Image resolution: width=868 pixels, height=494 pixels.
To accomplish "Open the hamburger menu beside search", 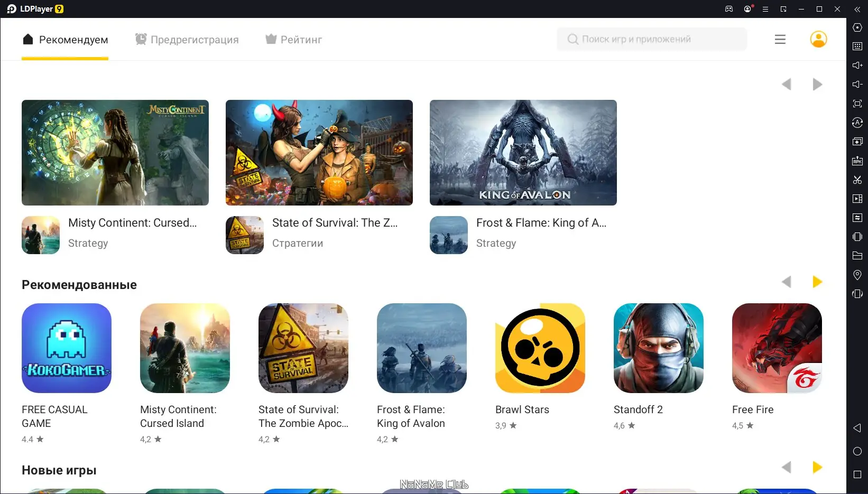I will [780, 39].
